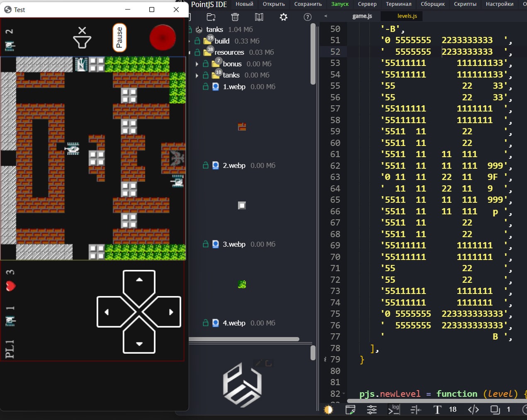Click the align-indent arrow icon in status bar
527x420 pixels.
tap(416, 410)
